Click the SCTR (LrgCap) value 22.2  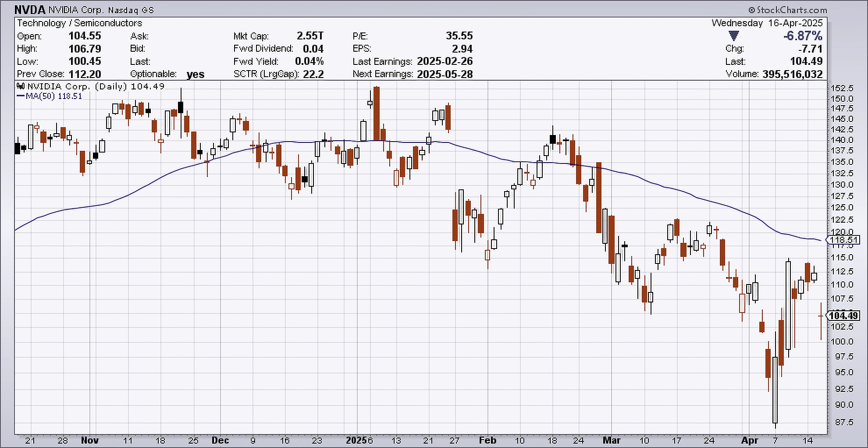313,74
